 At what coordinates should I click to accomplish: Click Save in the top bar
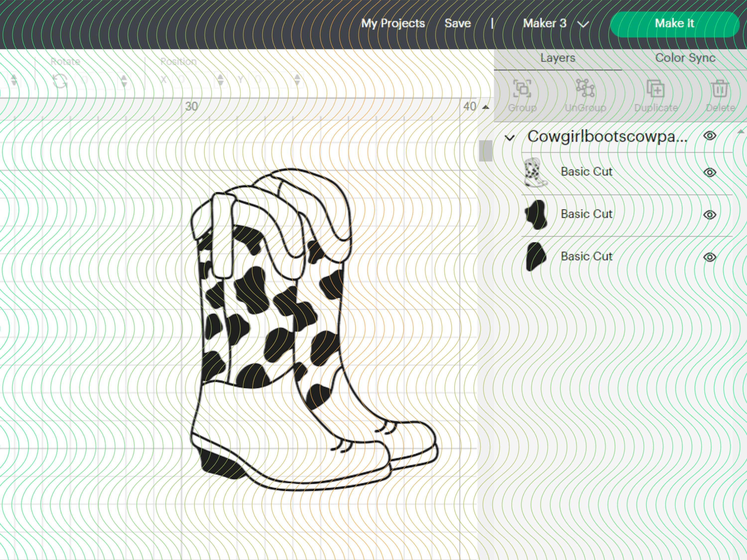click(458, 23)
